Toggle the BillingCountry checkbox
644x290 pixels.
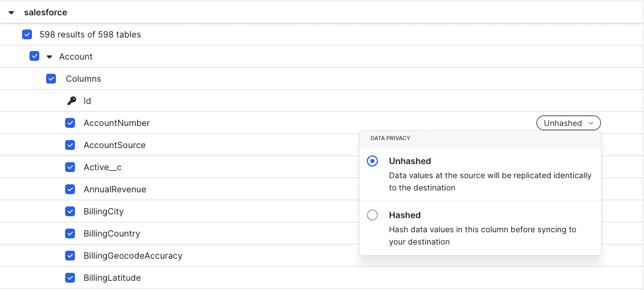point(70,233)
